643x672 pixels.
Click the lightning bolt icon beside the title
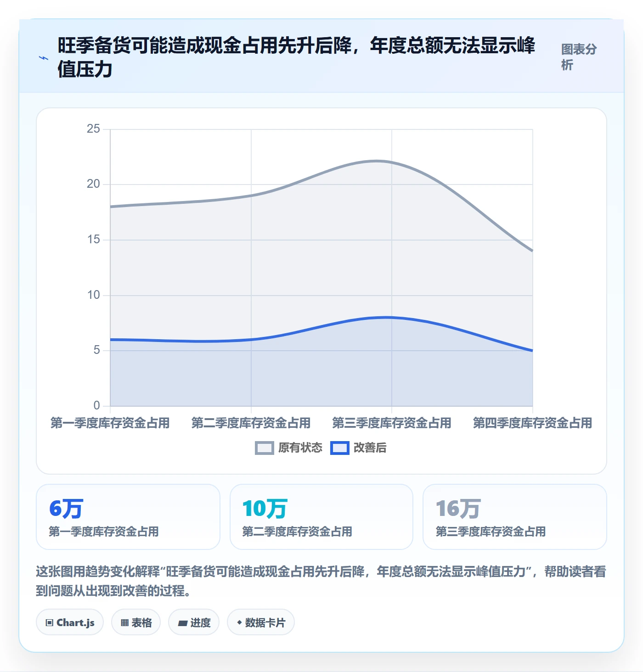click(43, 58)
